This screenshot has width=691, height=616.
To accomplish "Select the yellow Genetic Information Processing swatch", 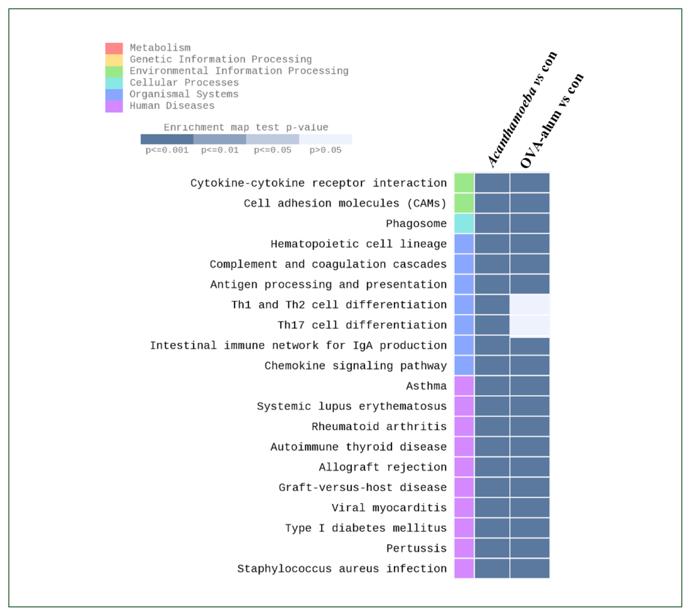I will (114, 60).
